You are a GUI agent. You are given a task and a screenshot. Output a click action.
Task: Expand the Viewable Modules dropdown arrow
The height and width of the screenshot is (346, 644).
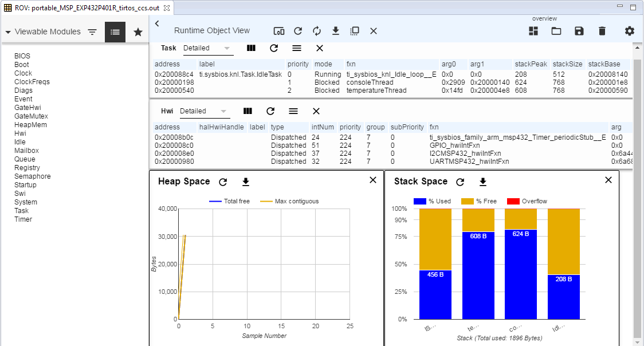click(8, 32)
